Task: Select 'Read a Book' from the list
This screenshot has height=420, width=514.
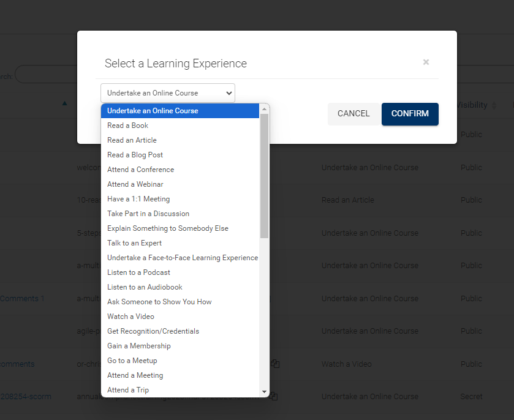Action: click(x=127, y=125)
